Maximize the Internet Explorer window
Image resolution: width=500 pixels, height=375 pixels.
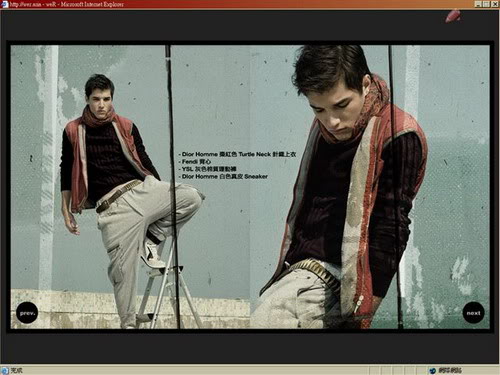pos(486,4)
